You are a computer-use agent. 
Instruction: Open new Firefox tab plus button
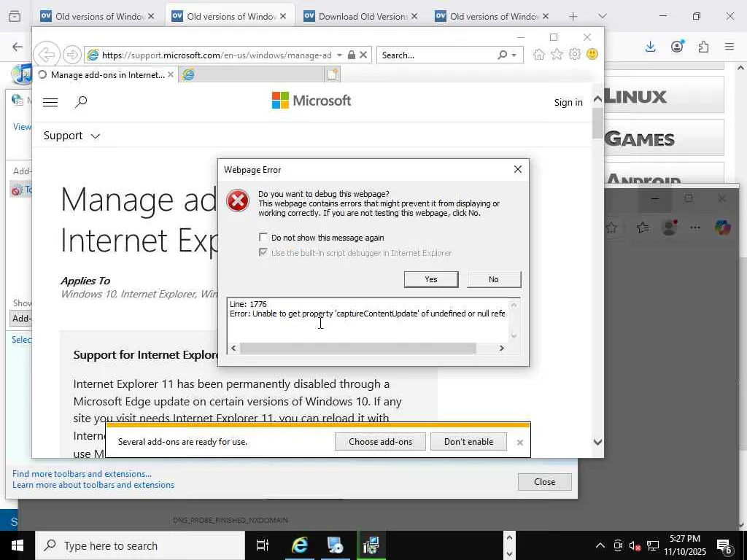573,16
